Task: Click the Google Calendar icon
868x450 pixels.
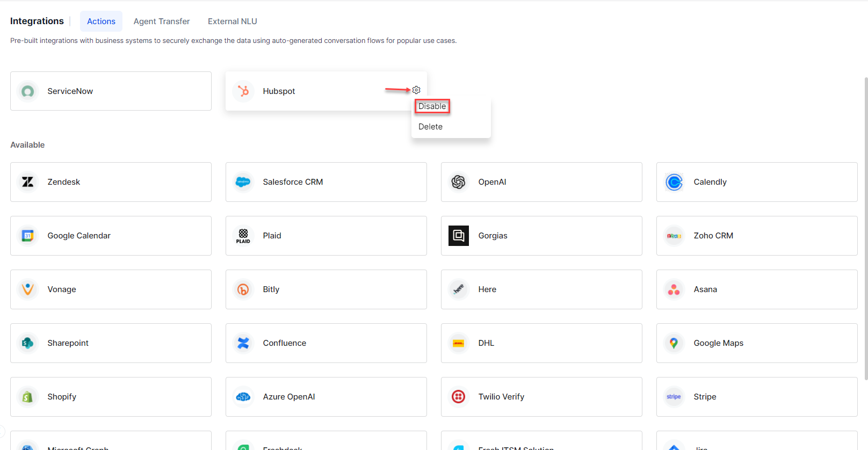Action: click(x=28, y=236)
